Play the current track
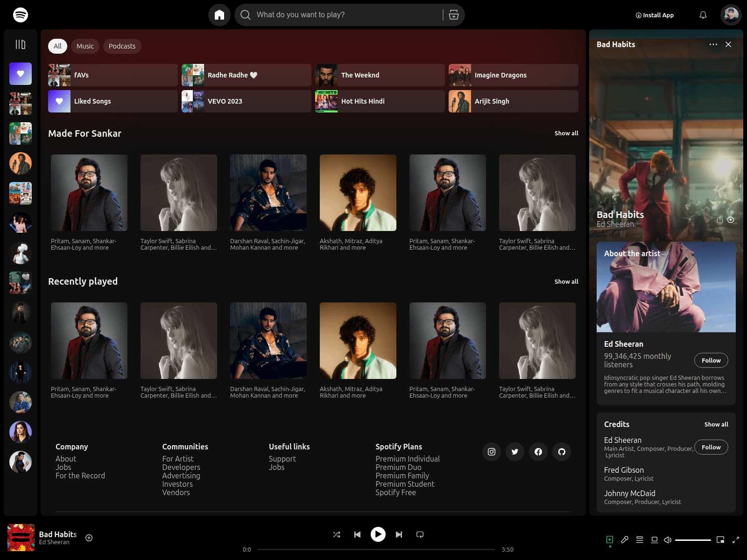 point(378,534)
